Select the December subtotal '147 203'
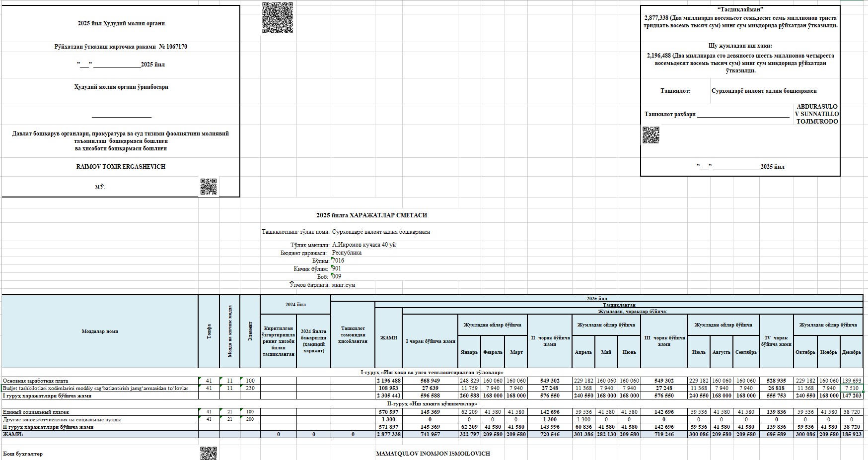 (852, 395)
